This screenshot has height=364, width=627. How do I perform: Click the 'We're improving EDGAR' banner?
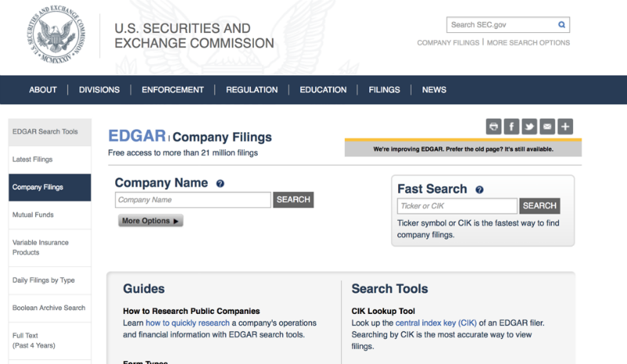pyautogui.click(x=463, y=148)
